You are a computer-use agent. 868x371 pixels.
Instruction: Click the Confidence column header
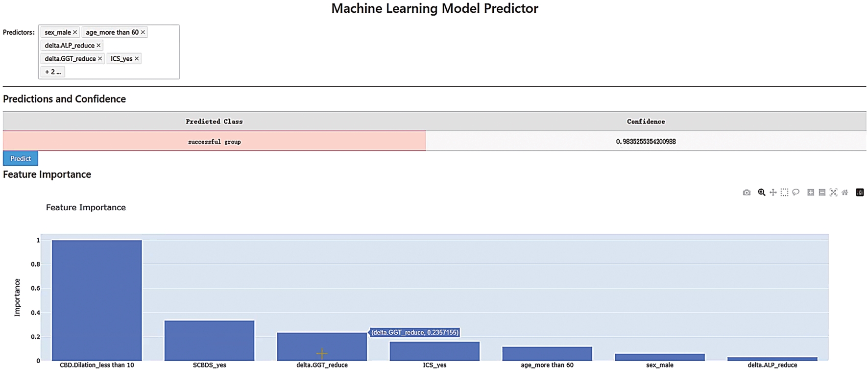pos(646,122)
